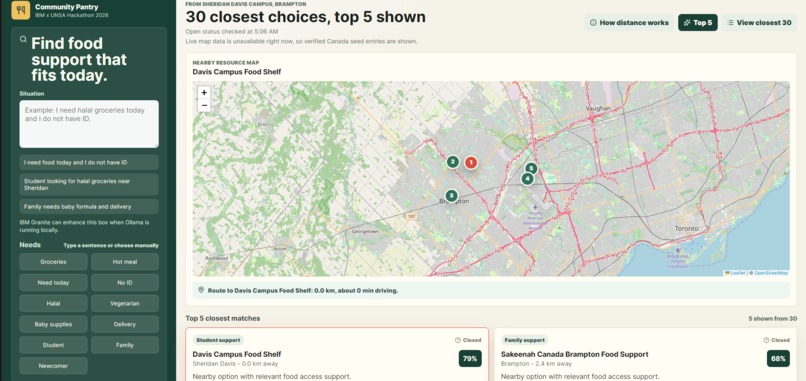Select map marker number 4
Viewport: 806px width, 381px height.
(x=527, y=178)
